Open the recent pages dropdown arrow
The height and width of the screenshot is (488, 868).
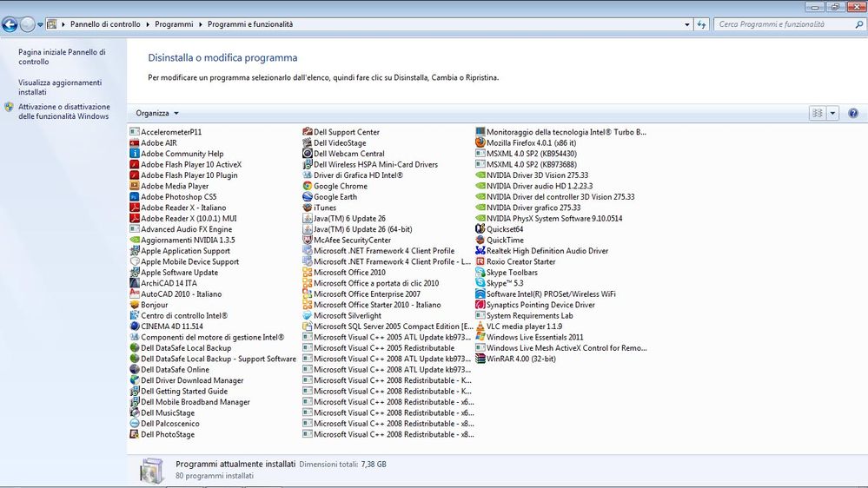point(41,24)
